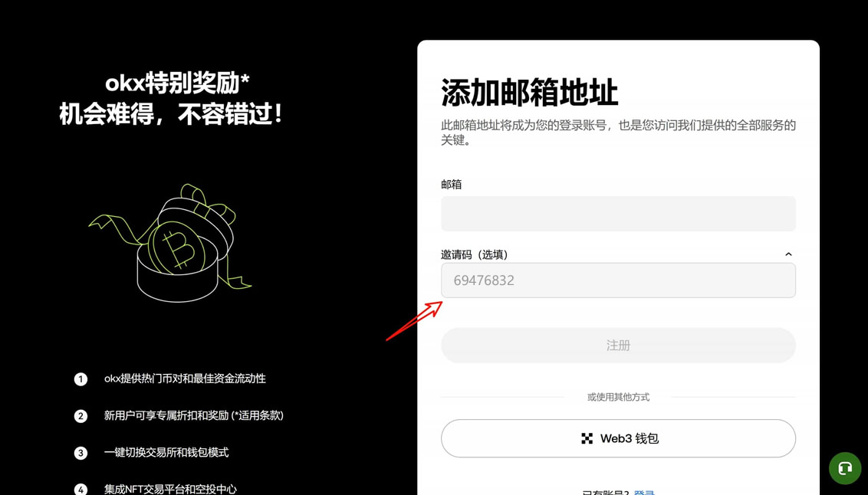Open the customer support headset chat

[x=845, y=468]
